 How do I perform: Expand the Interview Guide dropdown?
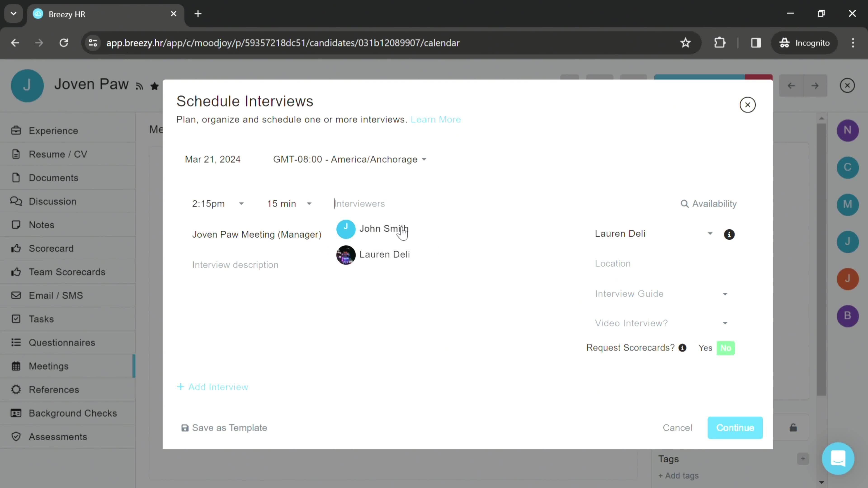click(662, 293)
